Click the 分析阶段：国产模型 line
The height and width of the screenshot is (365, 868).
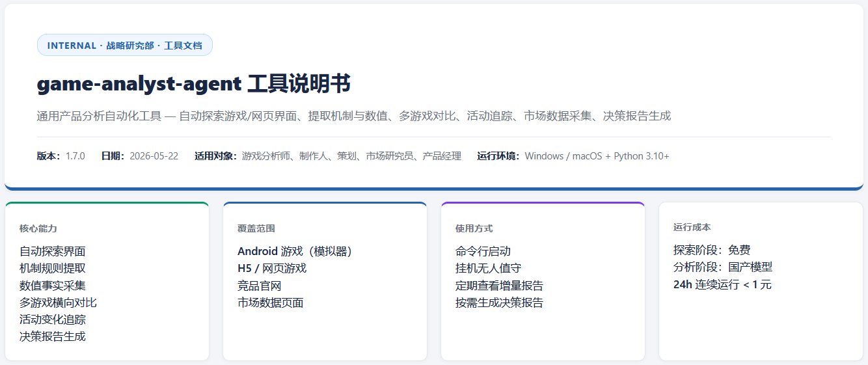click(723, 267)
